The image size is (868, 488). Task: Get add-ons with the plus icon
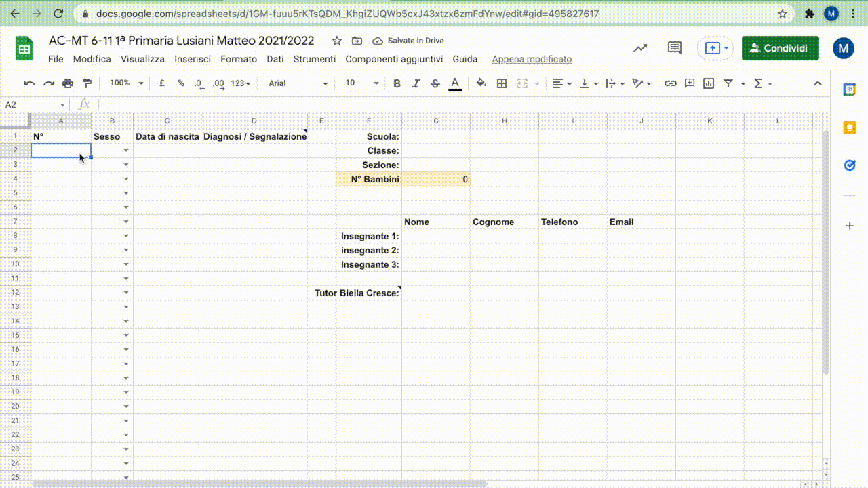[x=849, y=226]
